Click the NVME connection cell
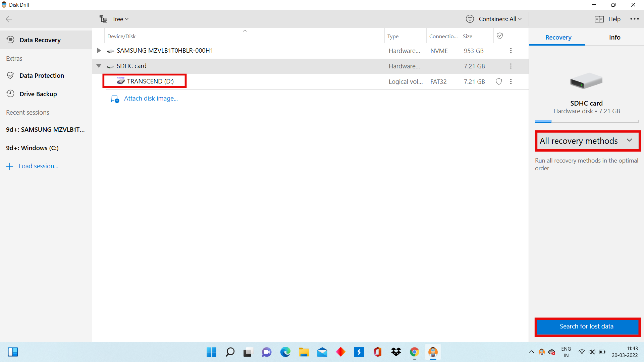 (x=439, y=51)
